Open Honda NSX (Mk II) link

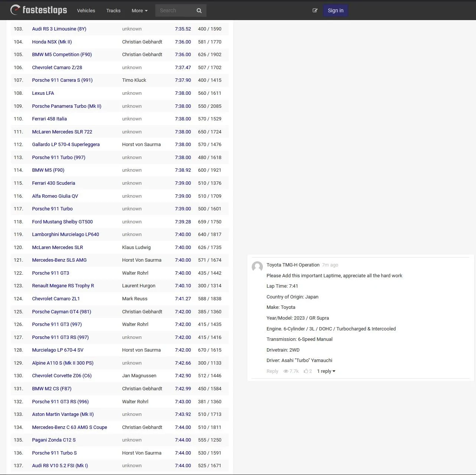coord(52,42)
